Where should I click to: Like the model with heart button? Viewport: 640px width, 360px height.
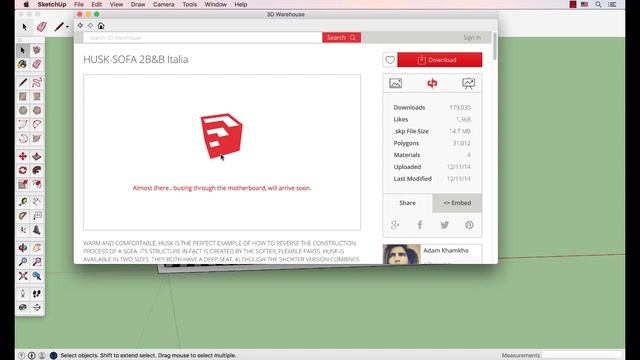390,60
